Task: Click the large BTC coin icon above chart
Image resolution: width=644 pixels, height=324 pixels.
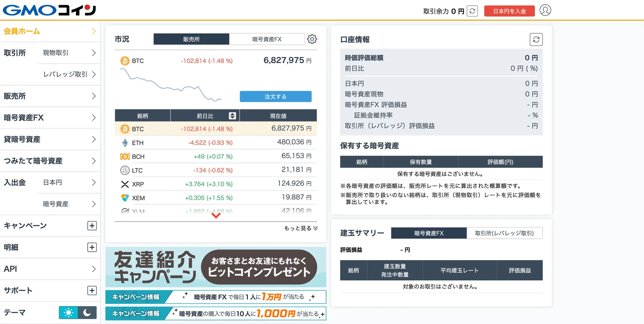Action: click(125, 61)
